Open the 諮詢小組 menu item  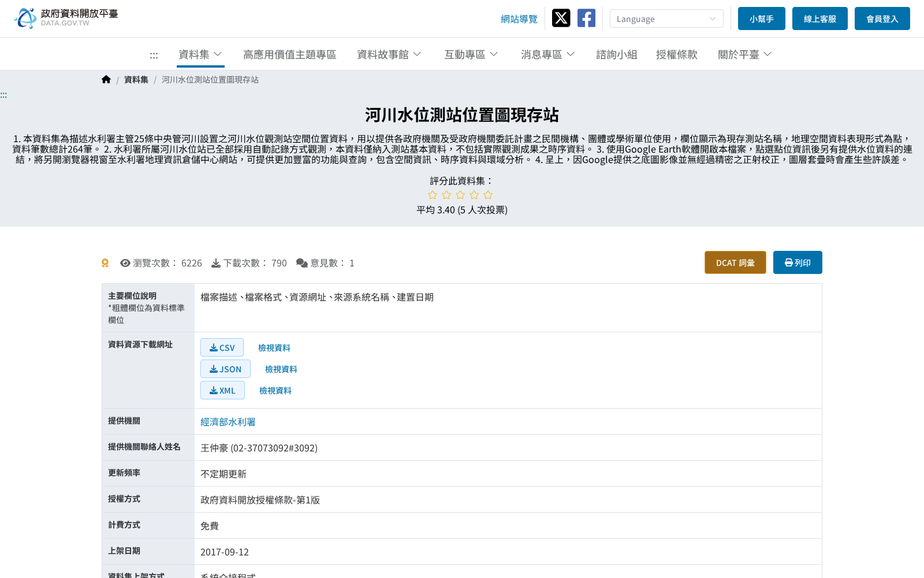point(617,54)
